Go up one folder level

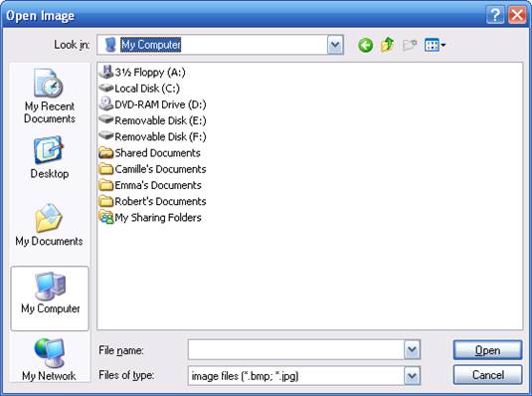(x=388, y=45)
